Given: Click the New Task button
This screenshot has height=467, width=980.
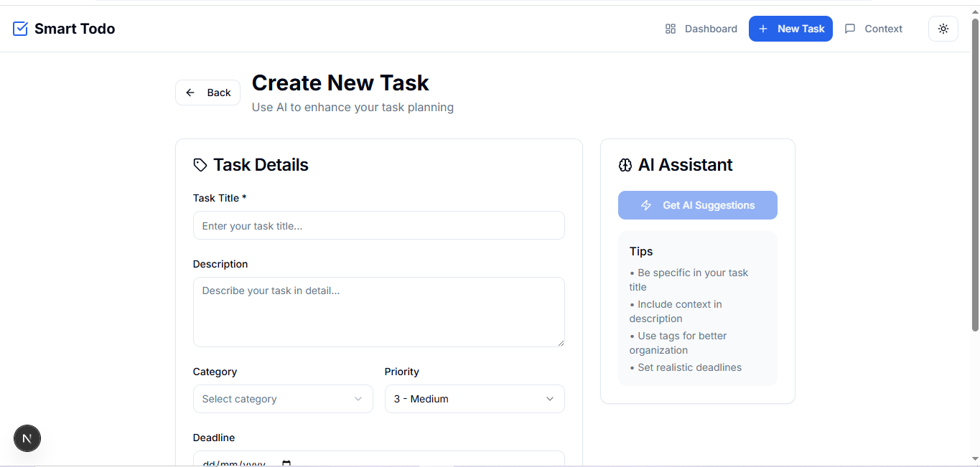Looking at the screenshot, I should coord(790,29).
